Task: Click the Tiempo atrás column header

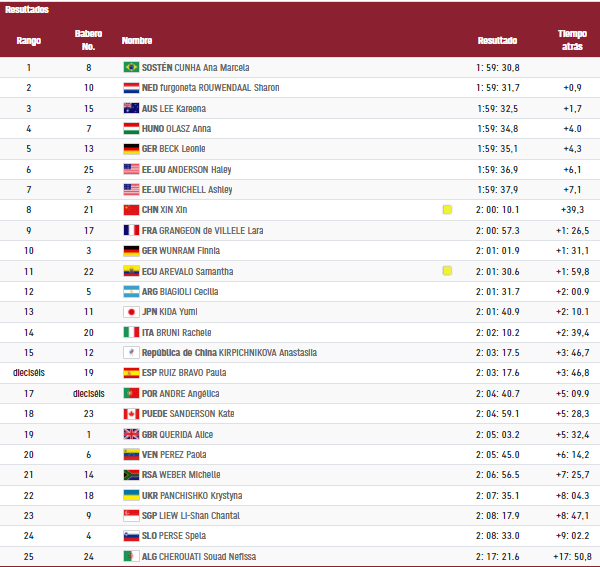Action: coord(572,40)
